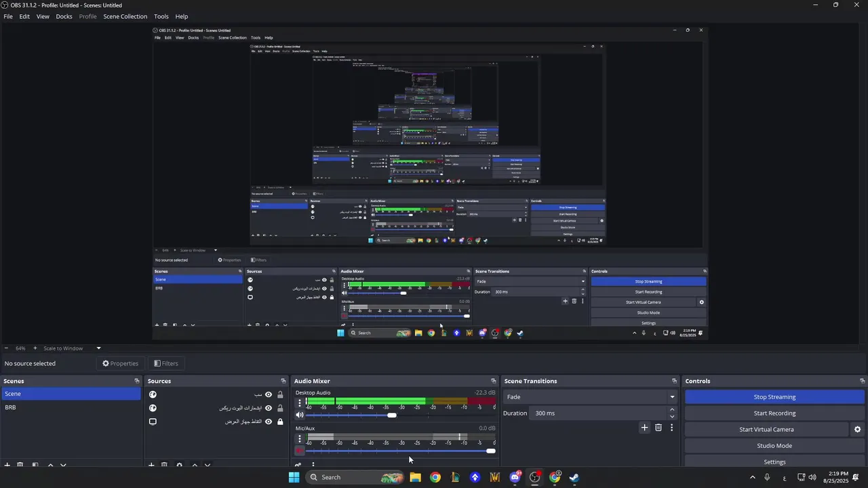Click the Desktop Audio volume slider handle

point(391,415)
